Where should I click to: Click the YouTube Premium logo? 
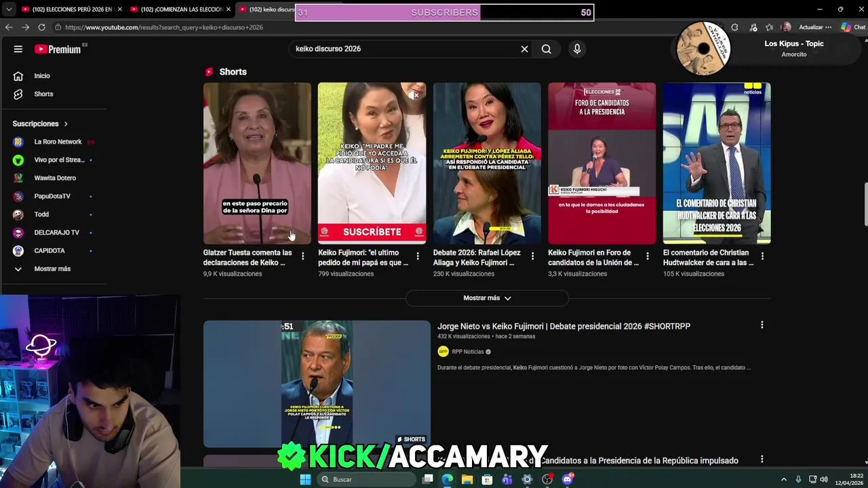click(58, 49)
